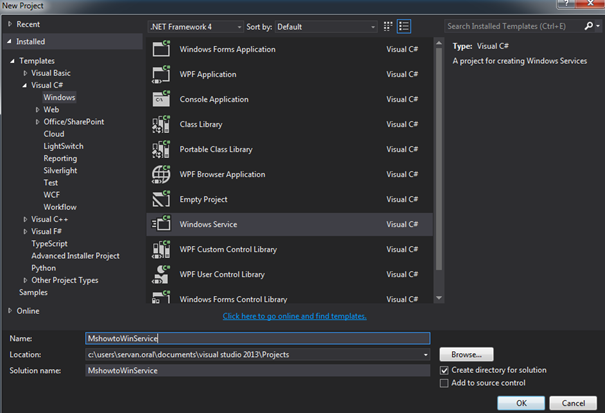Click the OK button
Screen dimensions: 605x413
(x=521, y=403)
